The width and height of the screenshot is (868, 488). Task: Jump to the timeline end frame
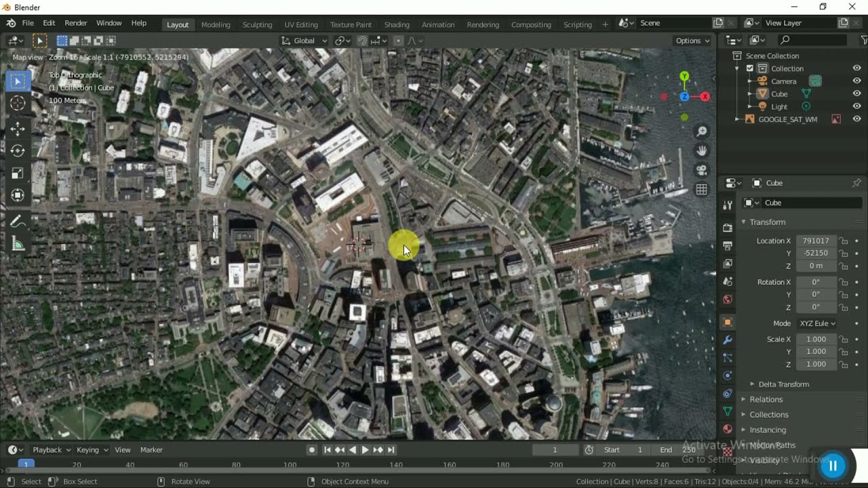(x=391, y=450)
